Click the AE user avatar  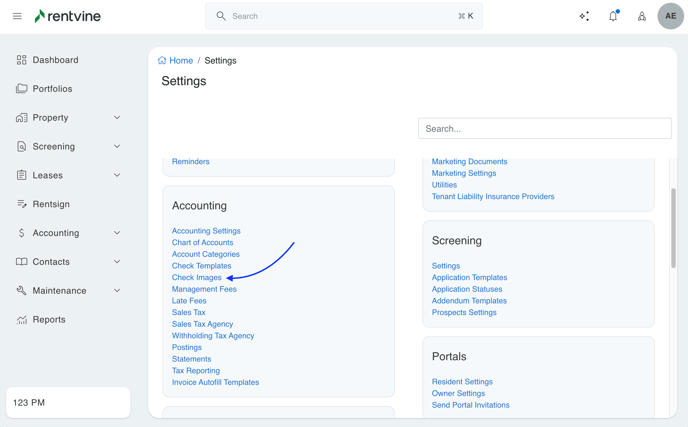[670, 16]
